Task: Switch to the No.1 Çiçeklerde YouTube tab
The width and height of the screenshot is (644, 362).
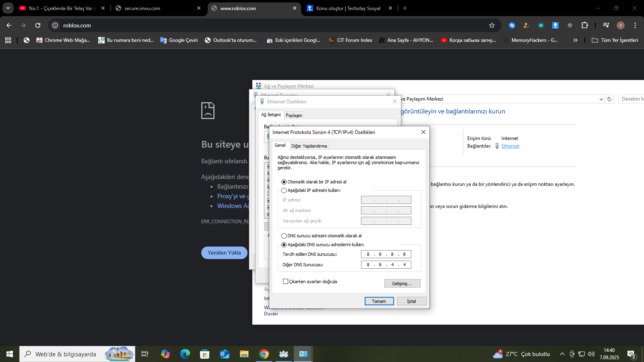Action: click(62, 8)
